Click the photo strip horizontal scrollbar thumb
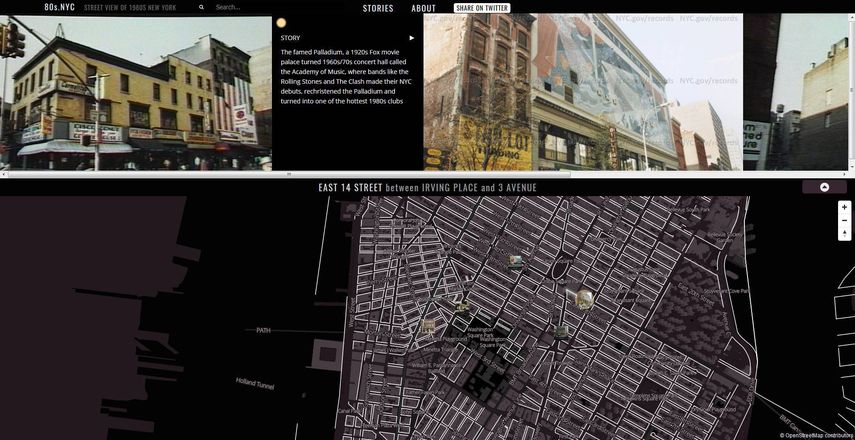This screenshot has width=855, height=440. click(x=289, y=174)
